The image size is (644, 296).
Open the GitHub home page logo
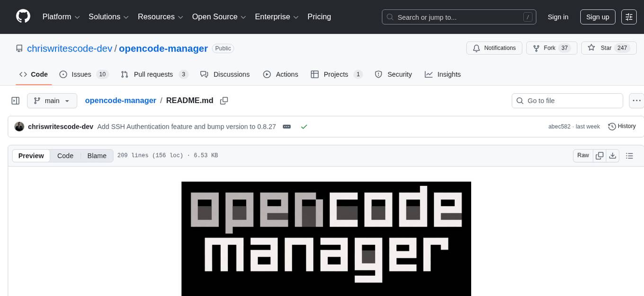tap(23, 17)
